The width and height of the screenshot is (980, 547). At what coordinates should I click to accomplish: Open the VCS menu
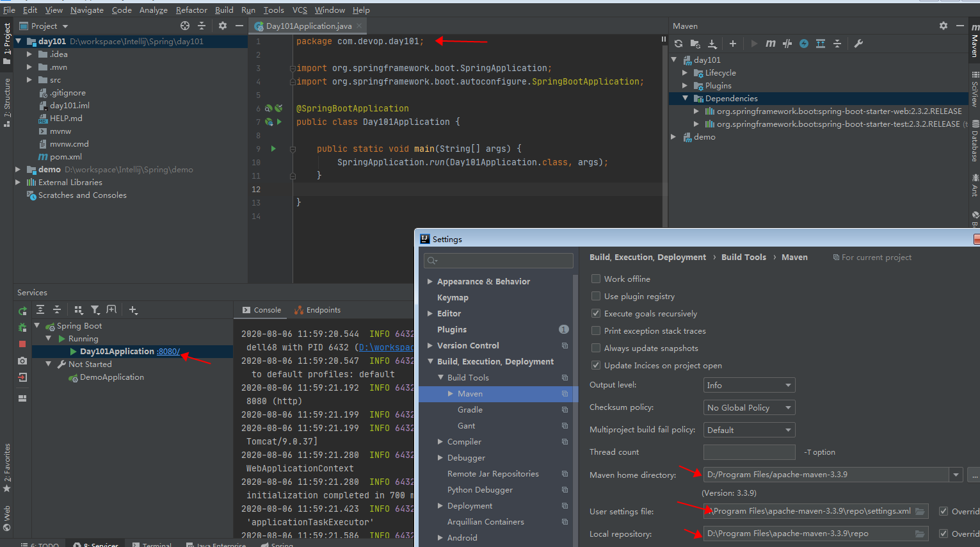pyautogui.click(x=300, y=10)
